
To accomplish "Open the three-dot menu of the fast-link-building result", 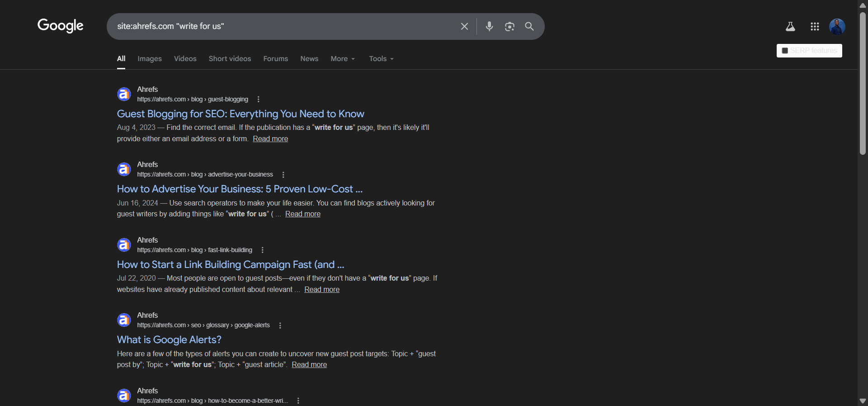I will pyautogui.click(x=262, y=250).
